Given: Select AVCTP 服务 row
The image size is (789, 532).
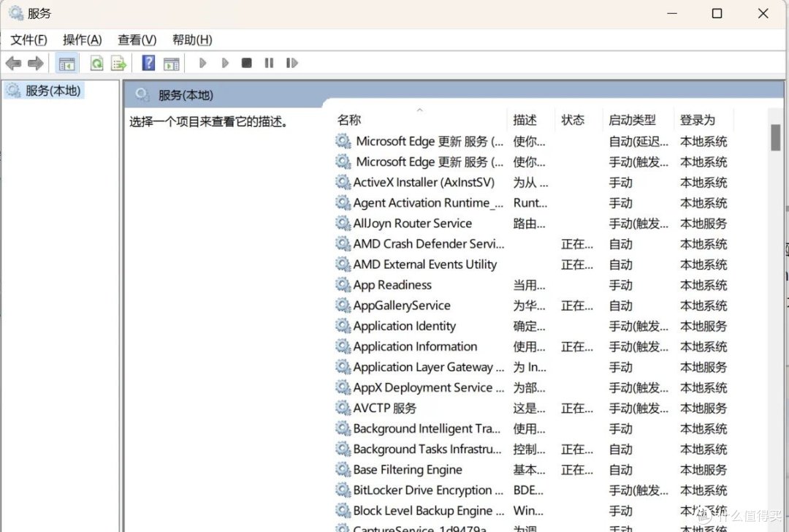Looking at the screenshot, I should coord(531,408).
